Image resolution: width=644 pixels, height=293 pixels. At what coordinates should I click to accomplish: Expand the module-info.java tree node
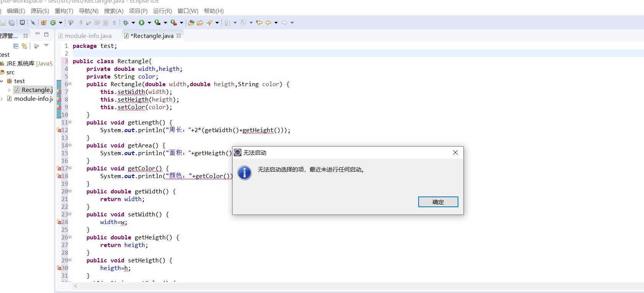2,99
